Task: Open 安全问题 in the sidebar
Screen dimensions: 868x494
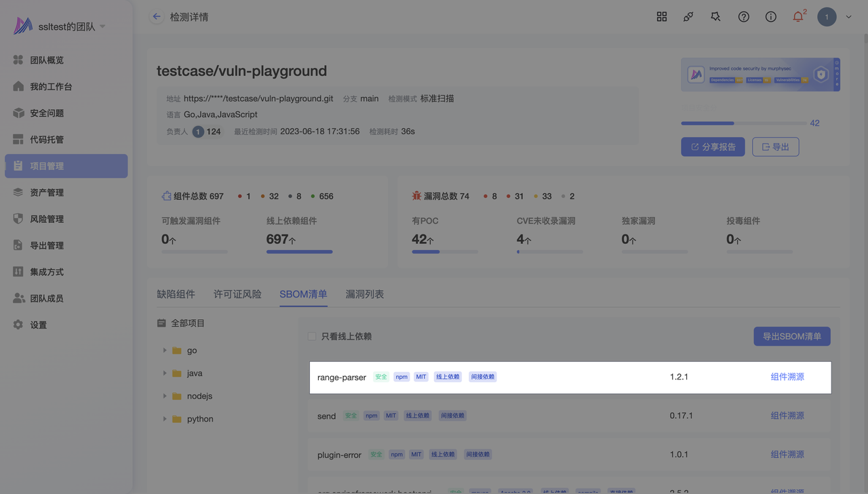Action: [46, 113]
